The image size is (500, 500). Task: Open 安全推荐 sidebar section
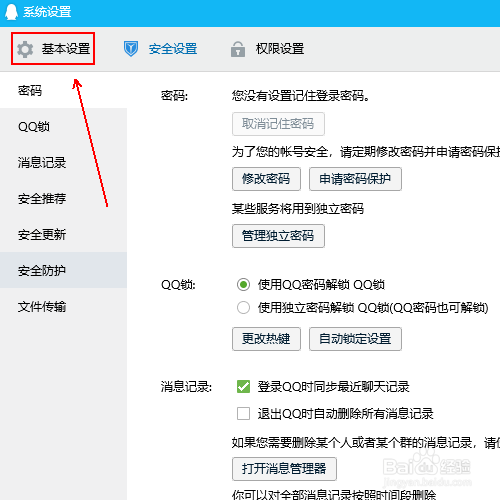(x=63, y=199)
